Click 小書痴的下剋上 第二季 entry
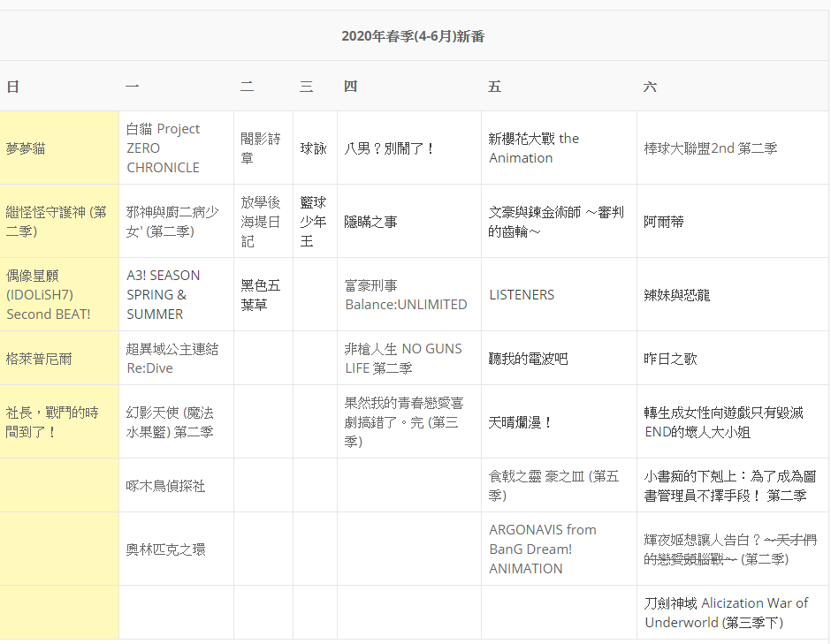Viewport: 831px width, 644px height. (729, 486)
